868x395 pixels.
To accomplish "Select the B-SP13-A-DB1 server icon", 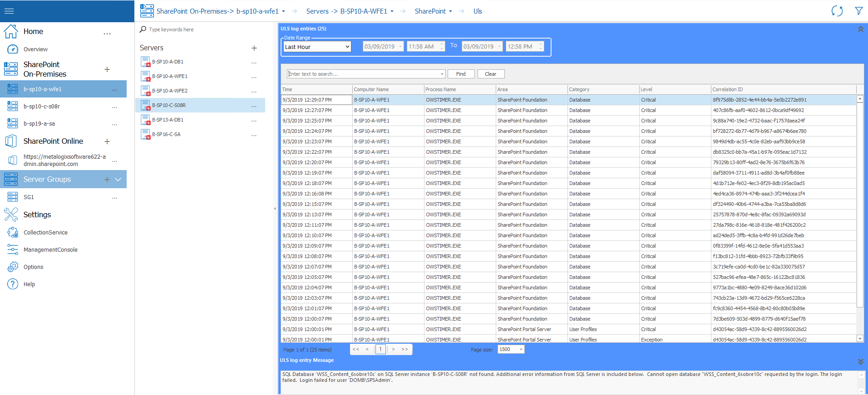I will pos(145,120).
